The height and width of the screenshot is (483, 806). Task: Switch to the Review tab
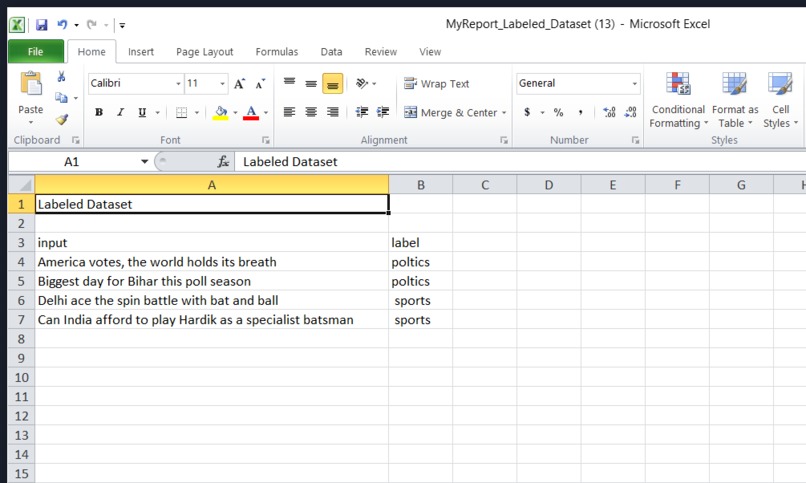coord(381,52)
